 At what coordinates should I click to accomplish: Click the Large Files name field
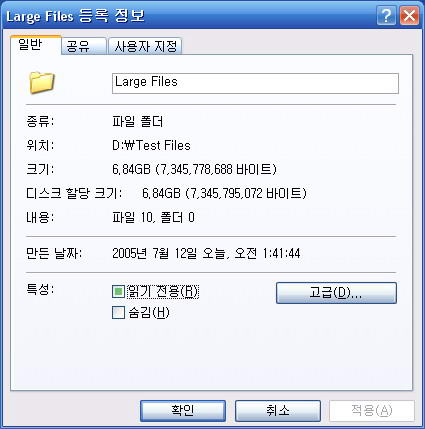tap(255, 83)
